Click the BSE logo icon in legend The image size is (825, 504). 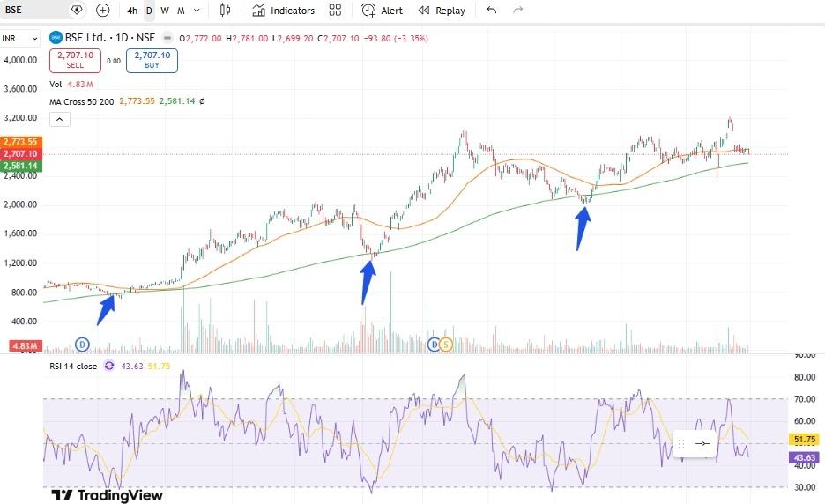click(x=56, y=38)
